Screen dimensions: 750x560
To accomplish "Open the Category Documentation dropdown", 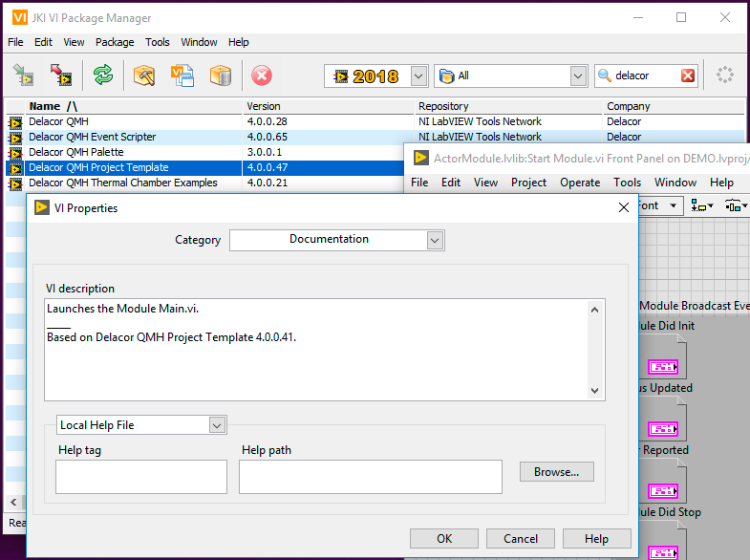I will click(x=435, y=240).
